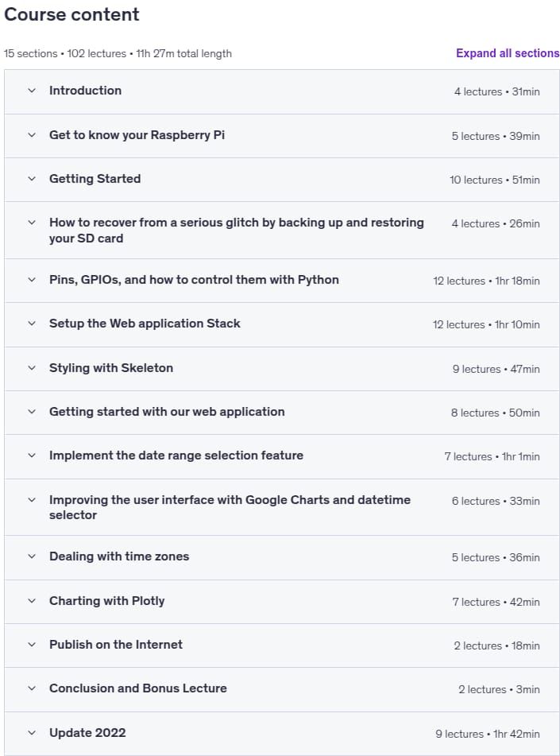This screenshot has width=560, height=756.
Task: Click the 12 lectures • 1hr 18min label
Action: pos(486,281)
